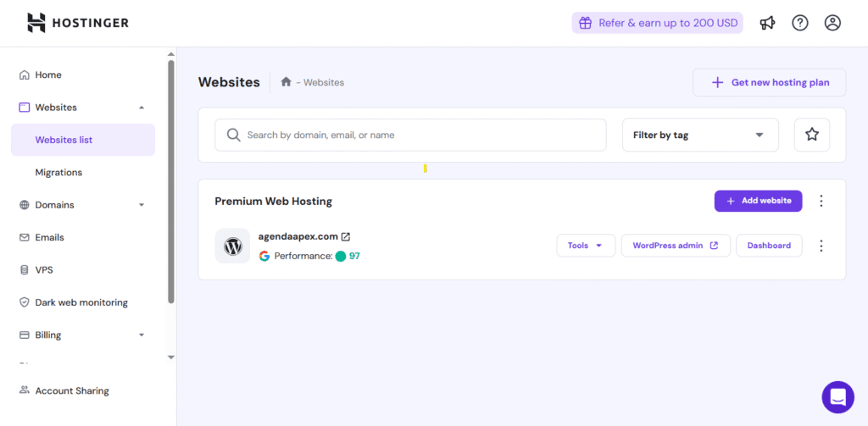868x426 pixels.
Task: Click the Add website button
Action: click(x=758, y=201)
